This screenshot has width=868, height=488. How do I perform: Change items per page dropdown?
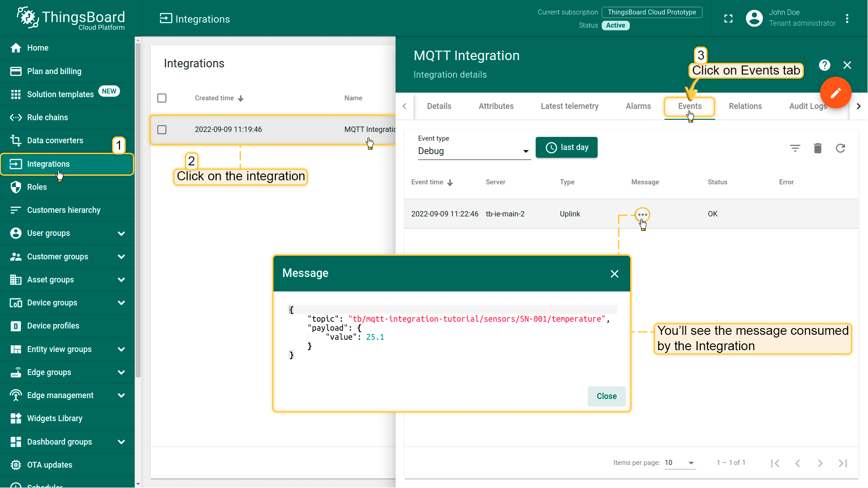679,463
